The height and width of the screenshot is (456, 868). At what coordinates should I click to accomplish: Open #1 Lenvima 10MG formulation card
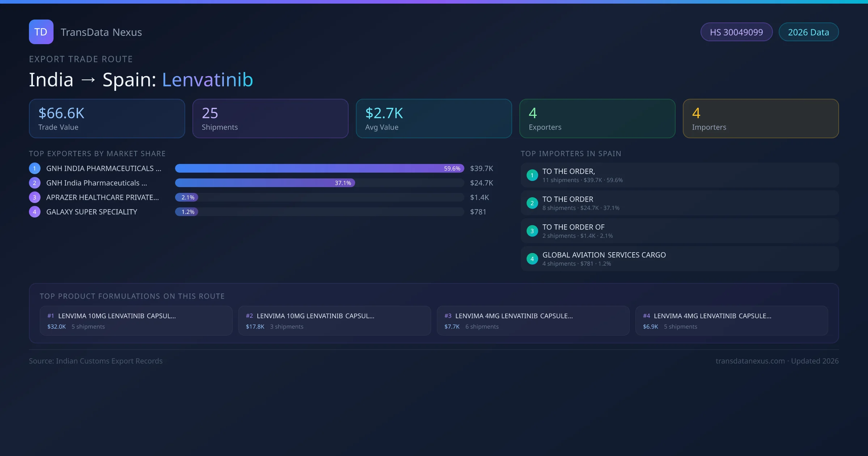[136, 321]
